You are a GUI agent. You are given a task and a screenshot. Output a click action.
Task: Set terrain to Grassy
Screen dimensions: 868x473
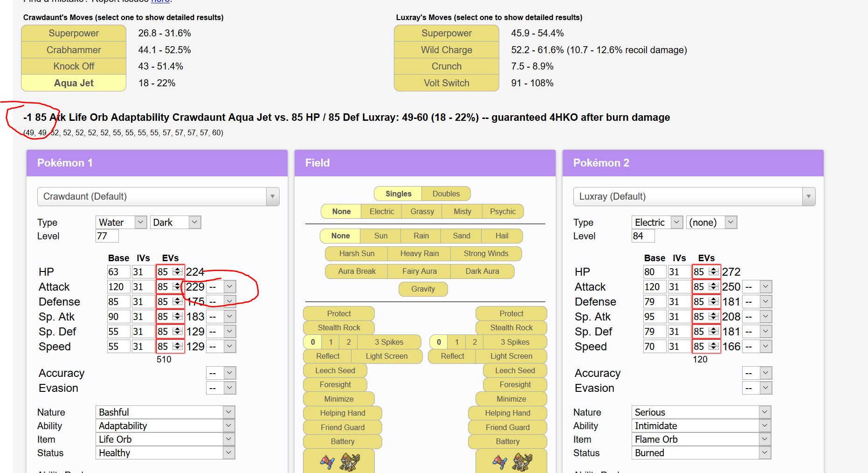pos(422,211)
